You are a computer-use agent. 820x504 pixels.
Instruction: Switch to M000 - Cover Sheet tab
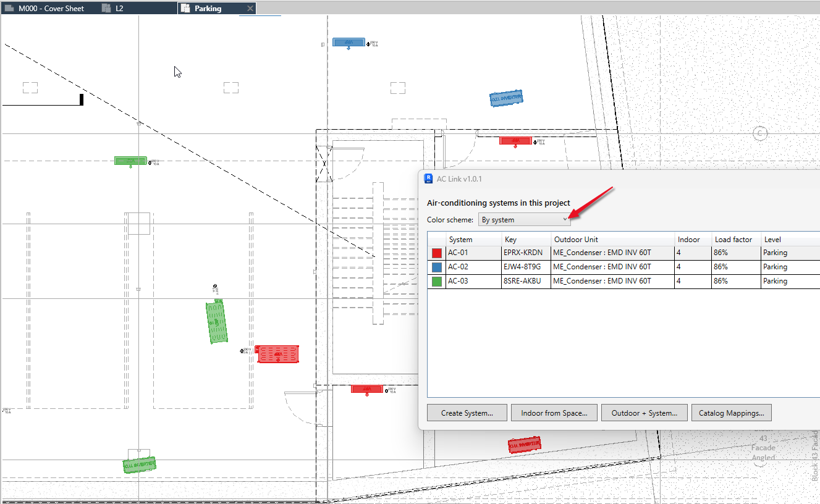coord(51,9)
